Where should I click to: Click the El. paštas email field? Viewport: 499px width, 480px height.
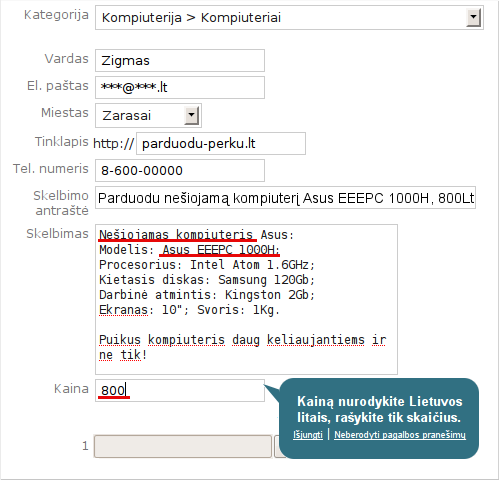(180, 87)
